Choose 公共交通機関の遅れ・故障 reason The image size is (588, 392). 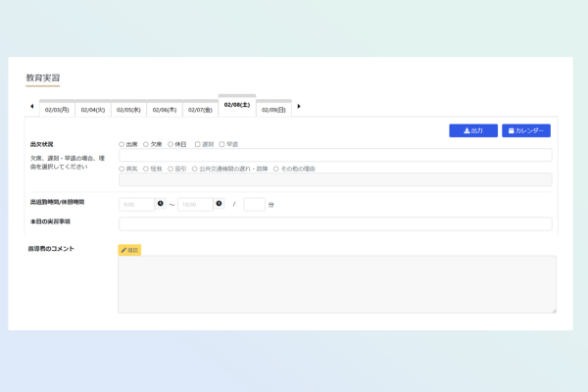tap(195, 169)
